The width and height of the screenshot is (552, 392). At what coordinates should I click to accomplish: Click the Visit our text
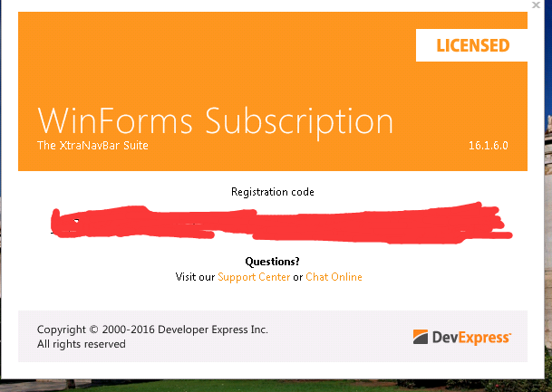tap(195, 277)
